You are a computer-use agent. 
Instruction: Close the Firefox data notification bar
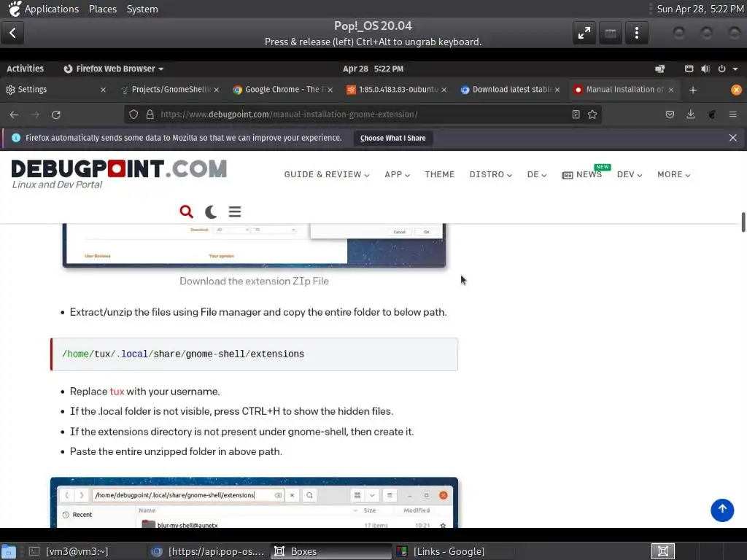(732, 138)
